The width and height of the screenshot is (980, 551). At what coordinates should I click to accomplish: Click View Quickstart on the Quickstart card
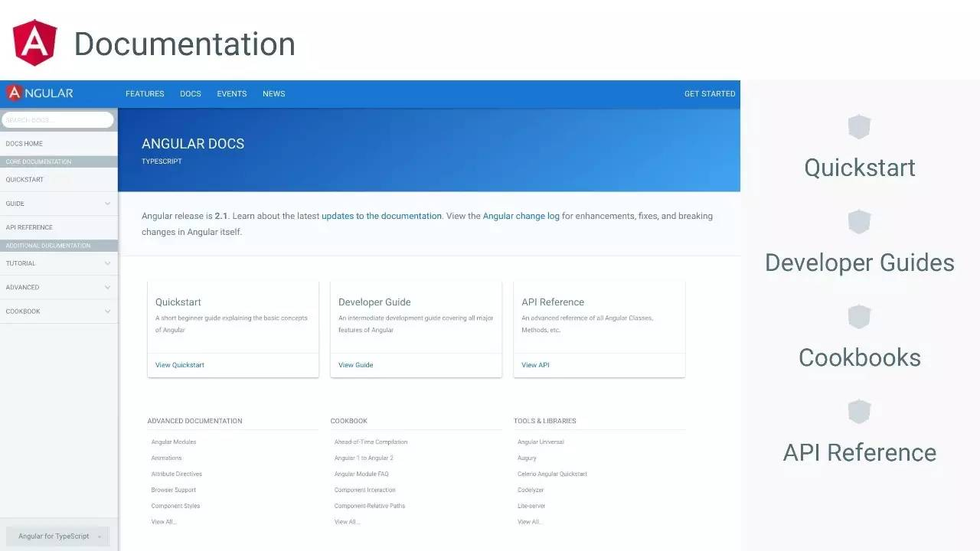tap(180, 365)
